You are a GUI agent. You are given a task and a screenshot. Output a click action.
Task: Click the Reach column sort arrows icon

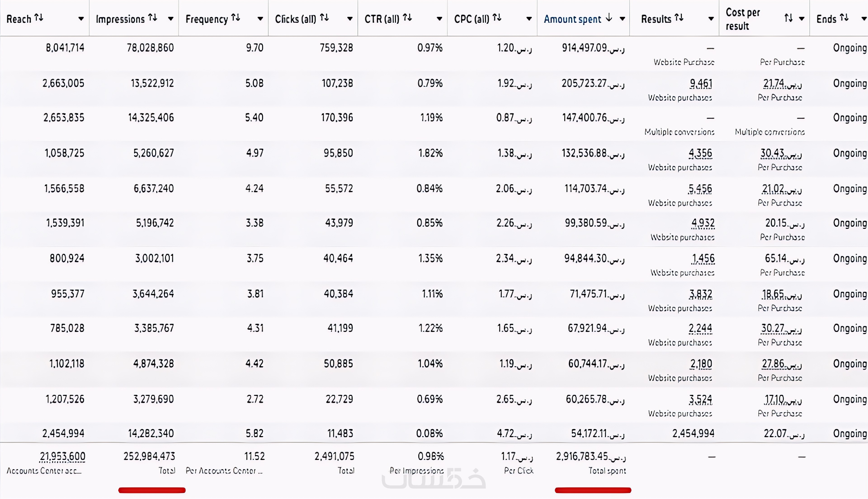tap(39, 17)
